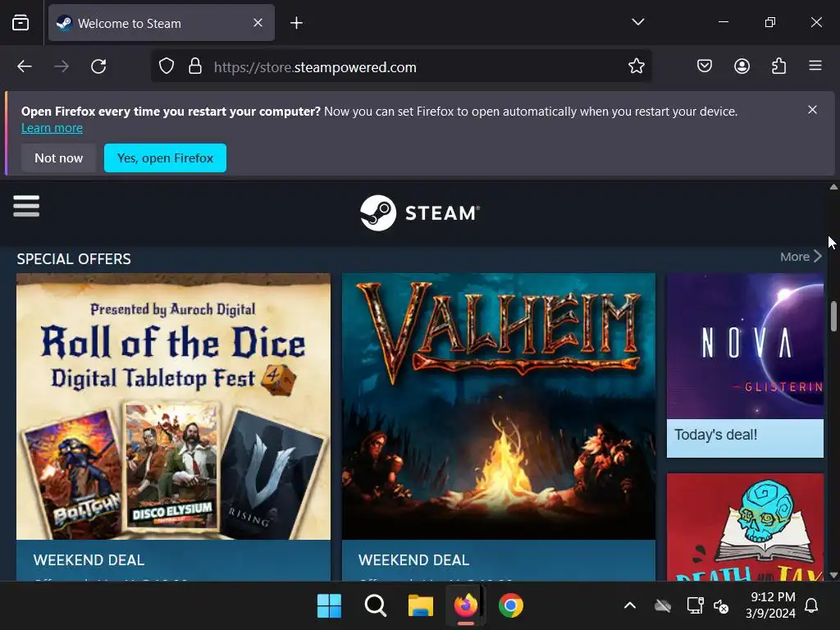The width and height of the screenshot is (840, 630).
Task: Bookmark this page with star icon
Action: point(637,66)
